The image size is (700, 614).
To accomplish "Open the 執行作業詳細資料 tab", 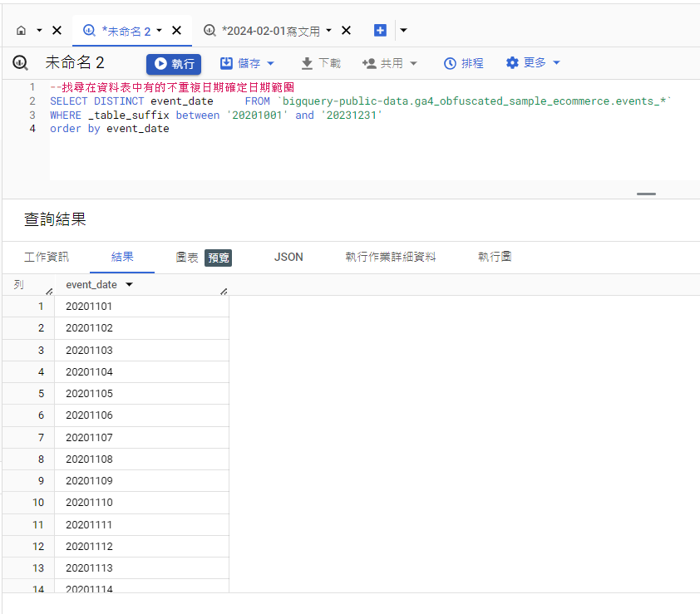I will click(x=391, y=257).
